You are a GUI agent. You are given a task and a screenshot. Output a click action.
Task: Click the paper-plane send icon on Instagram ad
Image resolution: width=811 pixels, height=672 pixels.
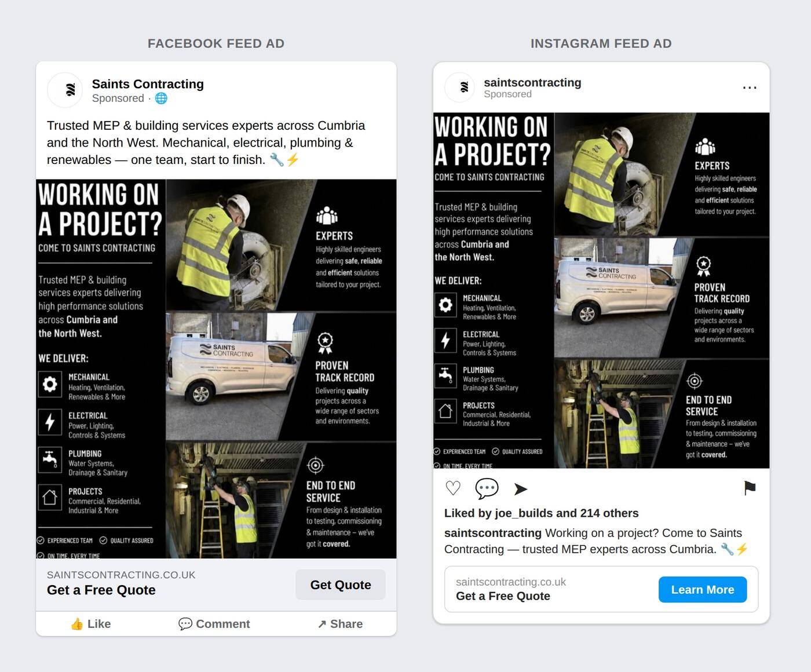click(x=520, y=489)
